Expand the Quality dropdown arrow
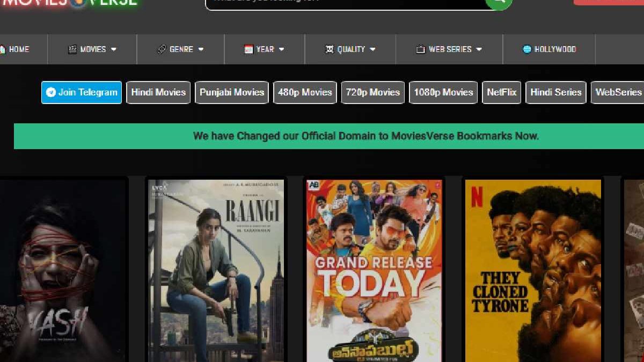Image resolution: width=644 pixels, height=362 pixels. [372, 49]
